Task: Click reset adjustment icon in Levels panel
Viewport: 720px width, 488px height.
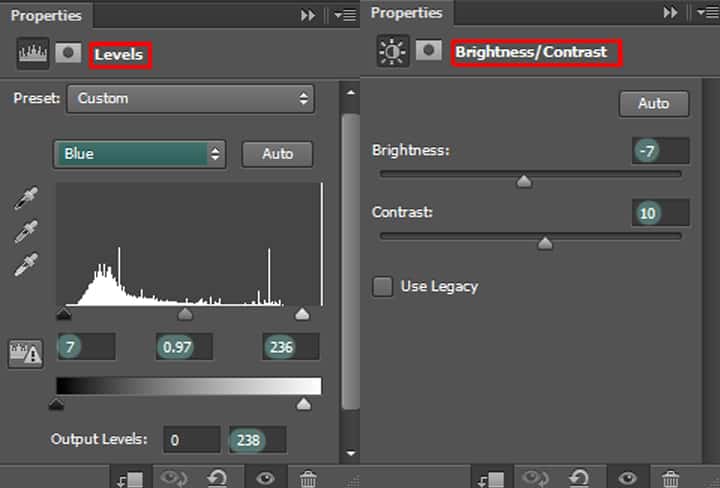Action: (x=216, y=478)
